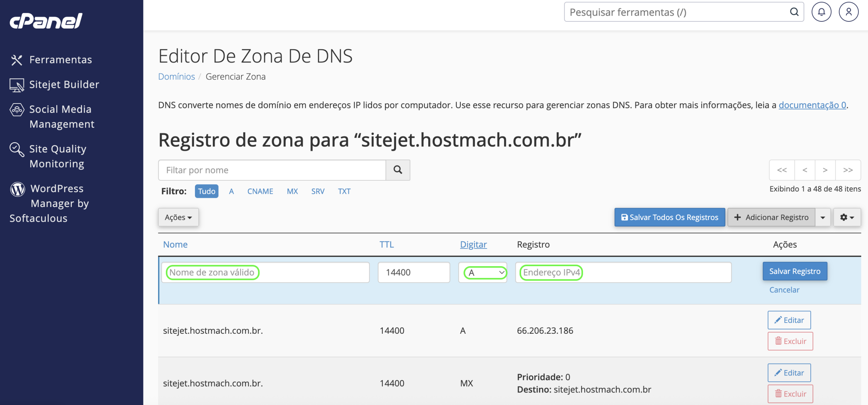Open Ferramentas tools icon in sidebar
This screenshot has width=868, height=405.
(x=17, y=60)
